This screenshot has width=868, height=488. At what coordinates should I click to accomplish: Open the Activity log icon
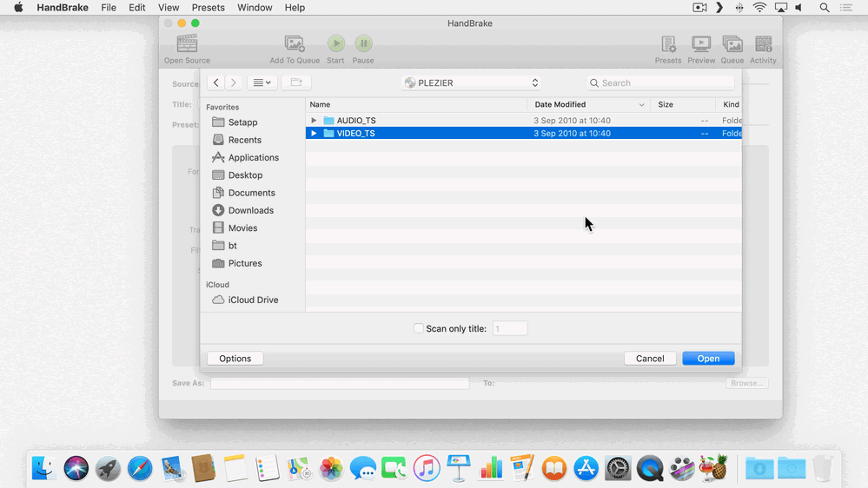tap(764, 43)
